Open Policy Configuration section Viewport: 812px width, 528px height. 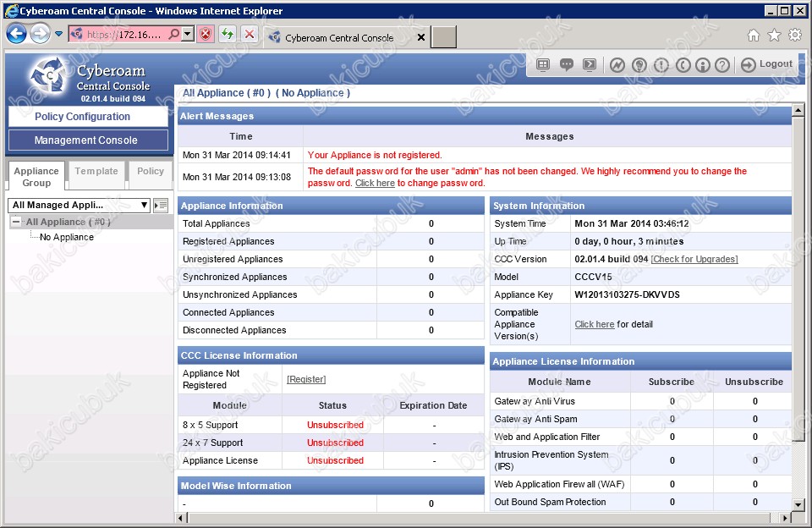click(88, 117)
